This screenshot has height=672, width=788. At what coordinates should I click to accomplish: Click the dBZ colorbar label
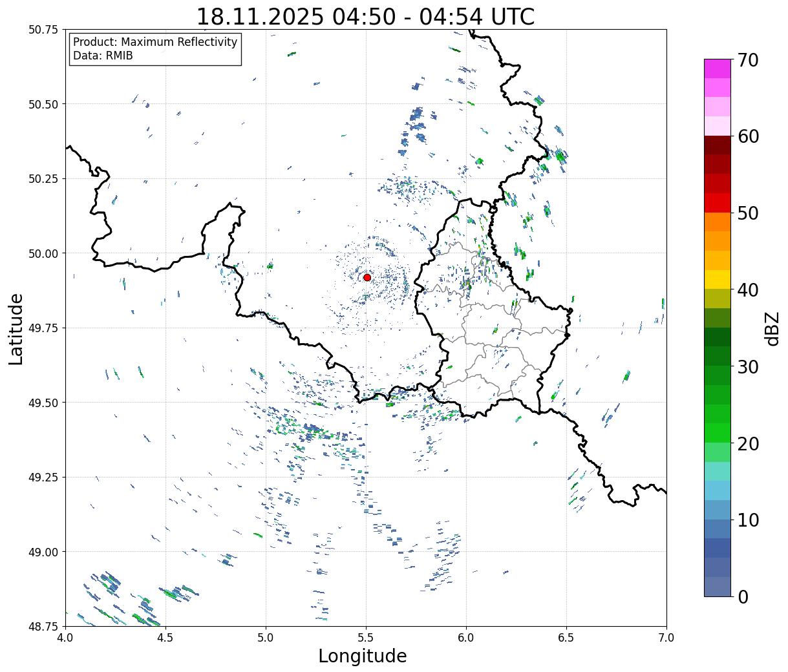[772, 328]
